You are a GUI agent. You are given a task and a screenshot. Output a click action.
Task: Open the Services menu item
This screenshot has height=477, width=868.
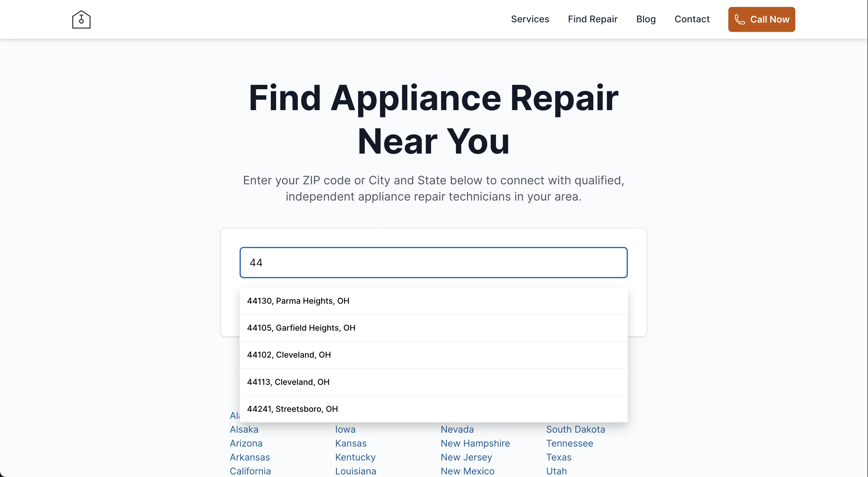pyautogui.click(x=530, y=19)
